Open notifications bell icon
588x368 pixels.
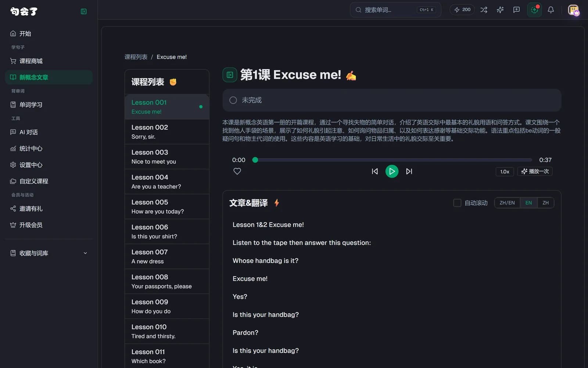(551, 10)
